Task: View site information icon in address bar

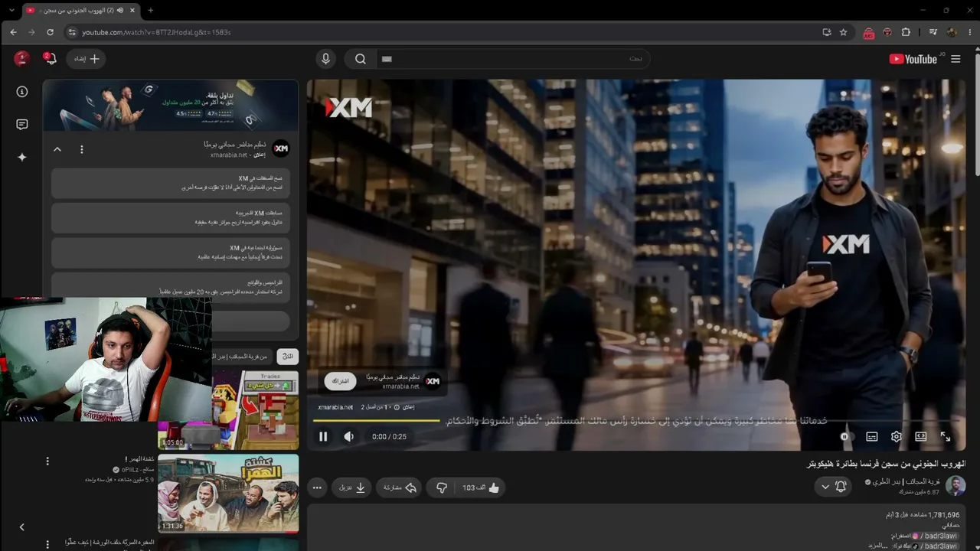Action: (72, 32)
